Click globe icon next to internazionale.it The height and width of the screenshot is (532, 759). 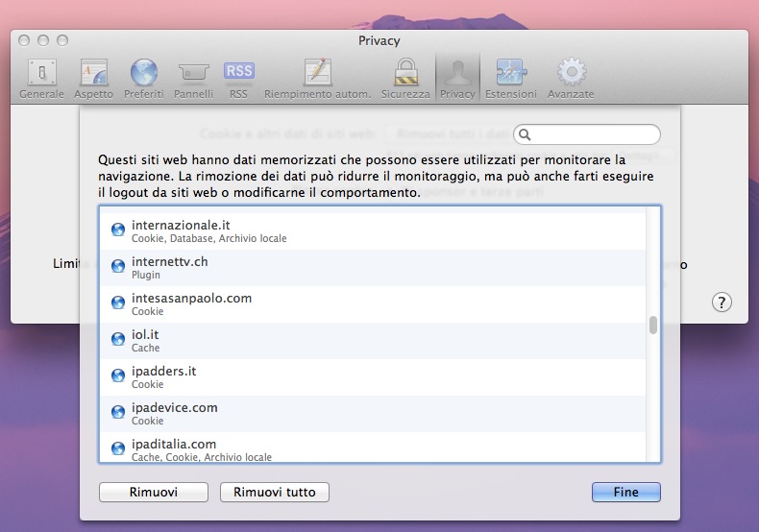tap(118, 230)
